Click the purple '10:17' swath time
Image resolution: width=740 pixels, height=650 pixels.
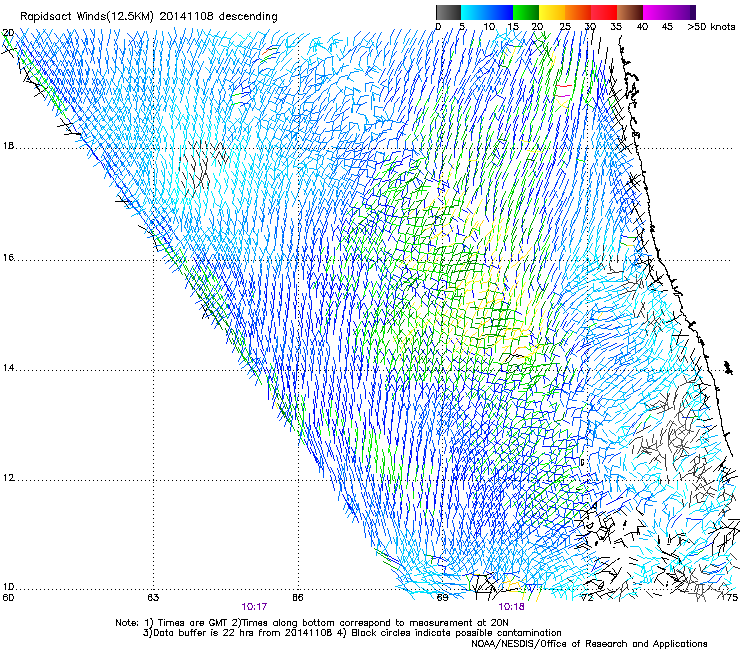coord(254,607)
